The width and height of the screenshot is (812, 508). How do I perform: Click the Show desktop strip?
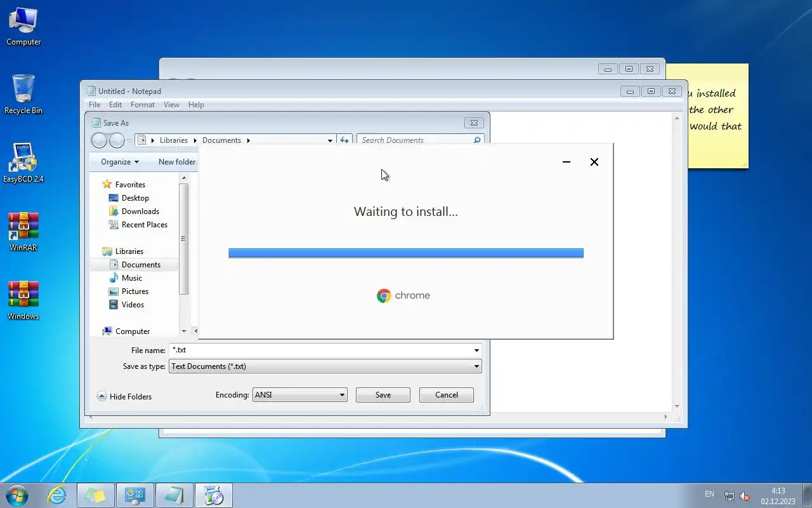(x=807, y=495)
